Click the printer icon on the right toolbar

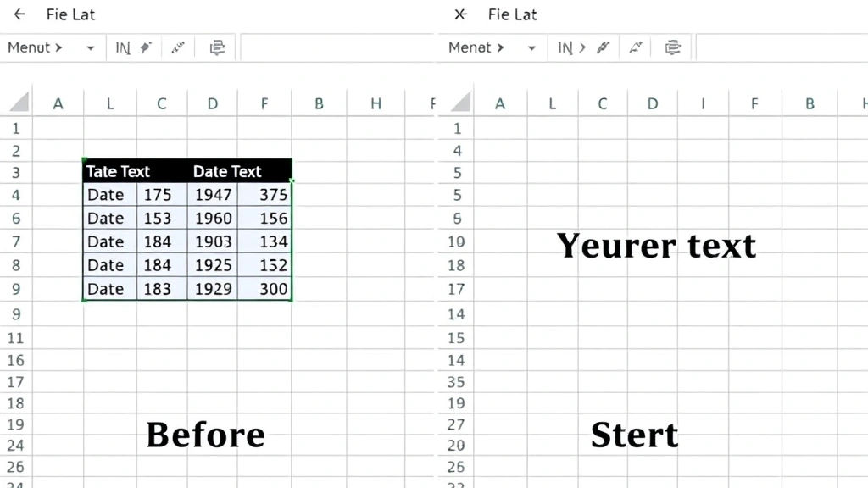[673, 47]
